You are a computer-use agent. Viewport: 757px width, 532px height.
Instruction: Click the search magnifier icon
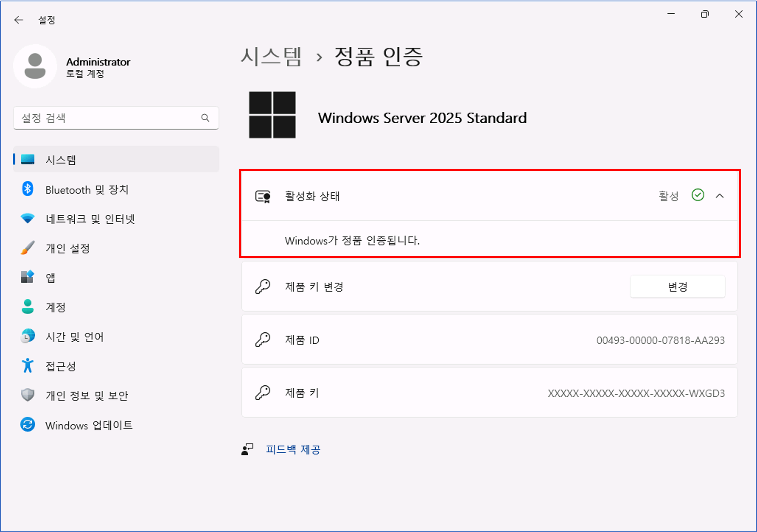click(205, 118)
